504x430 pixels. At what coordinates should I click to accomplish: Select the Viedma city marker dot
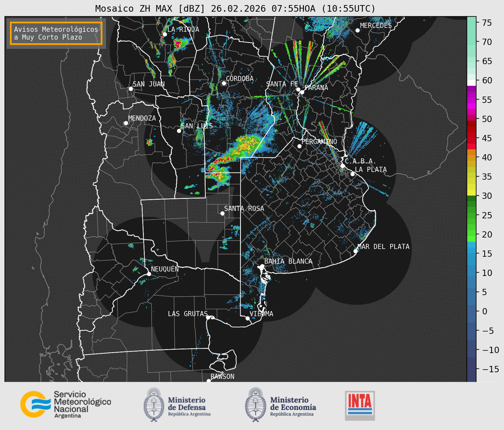[248, 318]
